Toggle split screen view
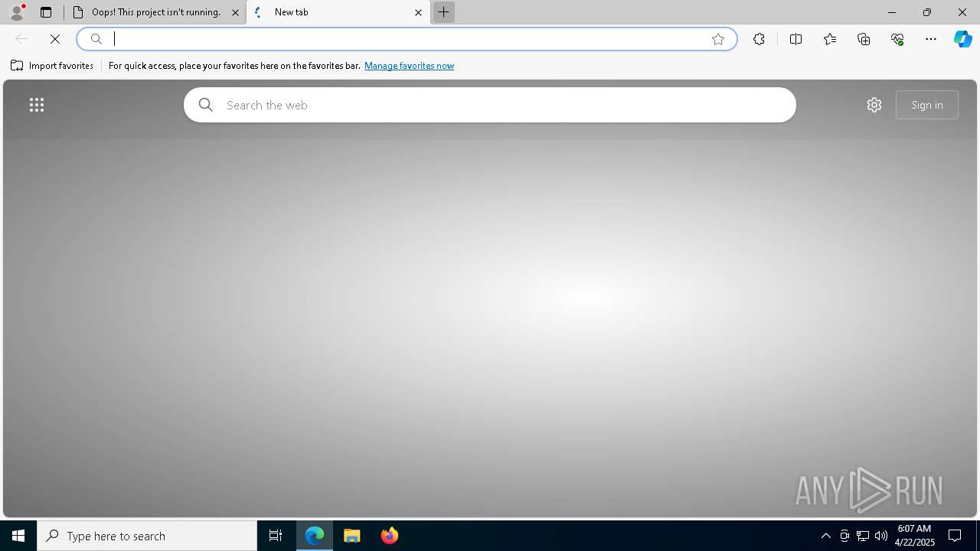Screen dimensions: 980x551 point(795,39)
